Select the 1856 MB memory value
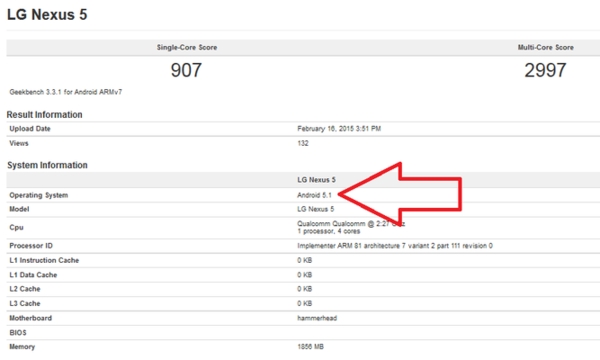The image size is (600, 360). click(x=310, y=347)
